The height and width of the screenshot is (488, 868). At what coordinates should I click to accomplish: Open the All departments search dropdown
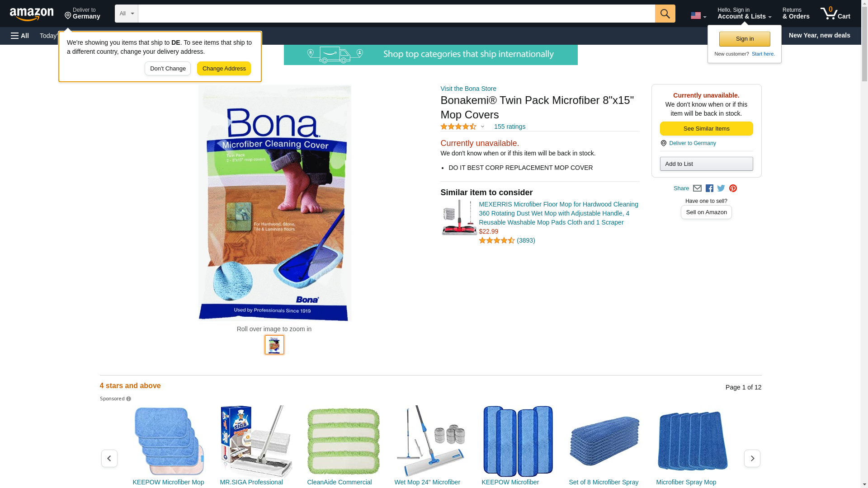click(127, 14)
